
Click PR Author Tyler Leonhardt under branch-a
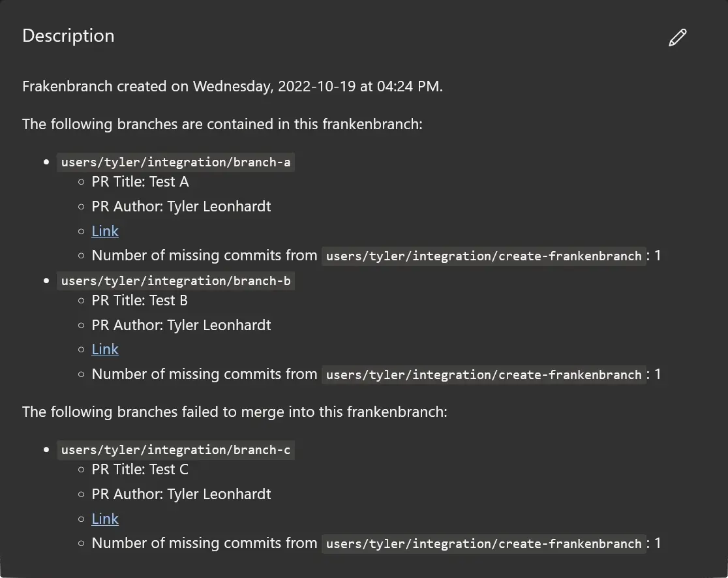click(181, 206)
